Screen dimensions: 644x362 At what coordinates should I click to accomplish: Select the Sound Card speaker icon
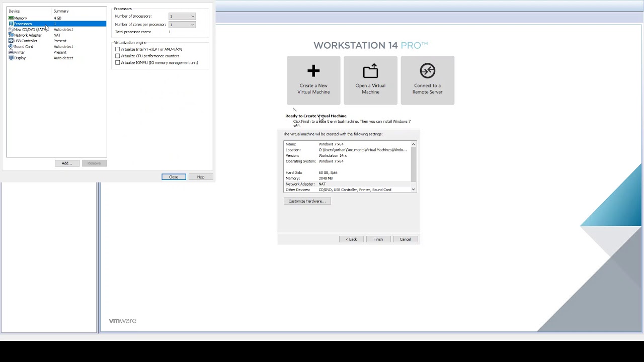point(11,47)
